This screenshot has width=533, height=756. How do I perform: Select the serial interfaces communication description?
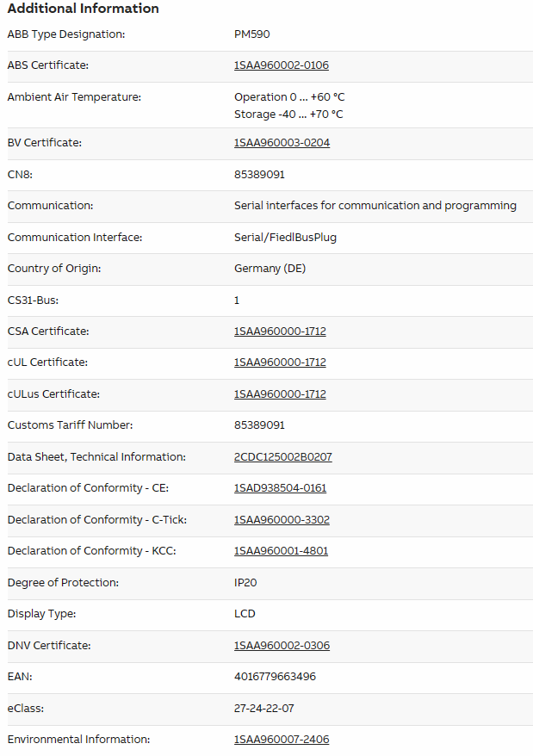[375, 206]
